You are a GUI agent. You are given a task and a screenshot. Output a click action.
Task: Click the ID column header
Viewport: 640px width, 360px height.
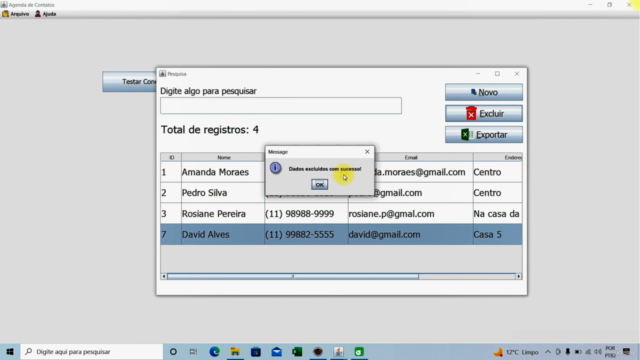coord(171,157)
